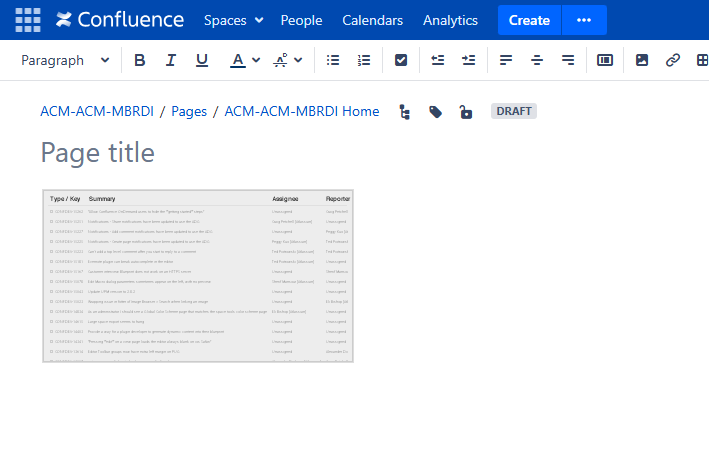Screen dimensions: 709x463
Task: Align text center
Action: pos(537,60)
